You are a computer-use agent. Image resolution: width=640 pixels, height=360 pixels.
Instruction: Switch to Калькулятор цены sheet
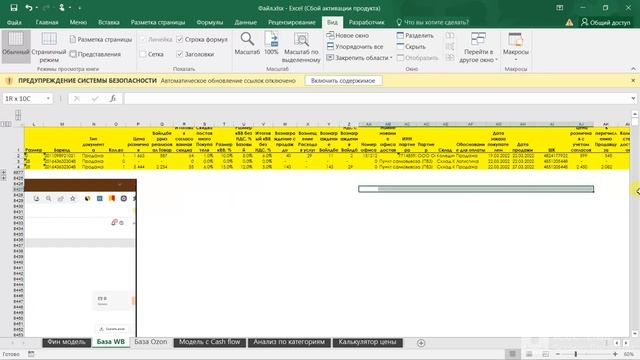pyautogui.click(x=367, y=342)
